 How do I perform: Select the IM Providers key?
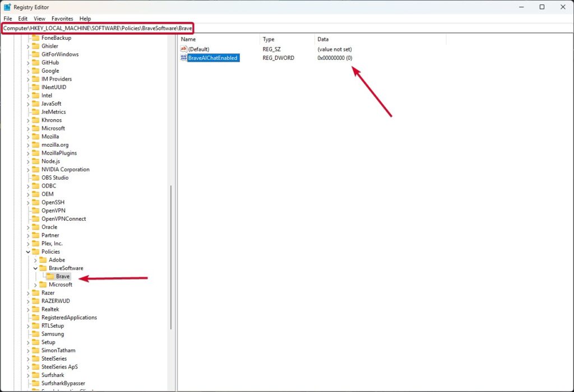coord(57,79)
